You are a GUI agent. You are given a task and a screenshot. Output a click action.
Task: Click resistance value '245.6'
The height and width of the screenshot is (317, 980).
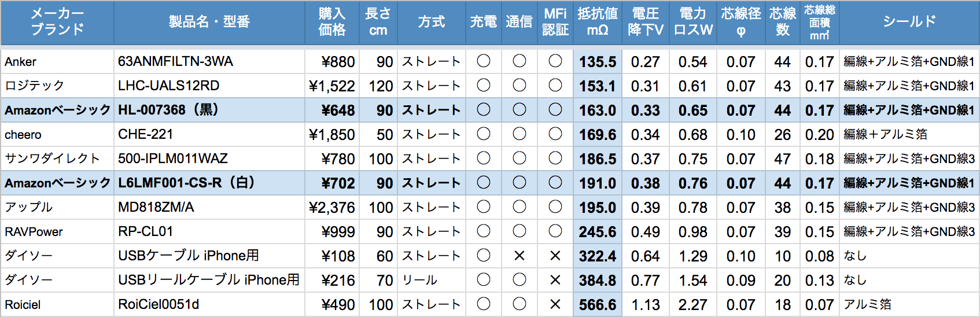(x=598, y=232)
